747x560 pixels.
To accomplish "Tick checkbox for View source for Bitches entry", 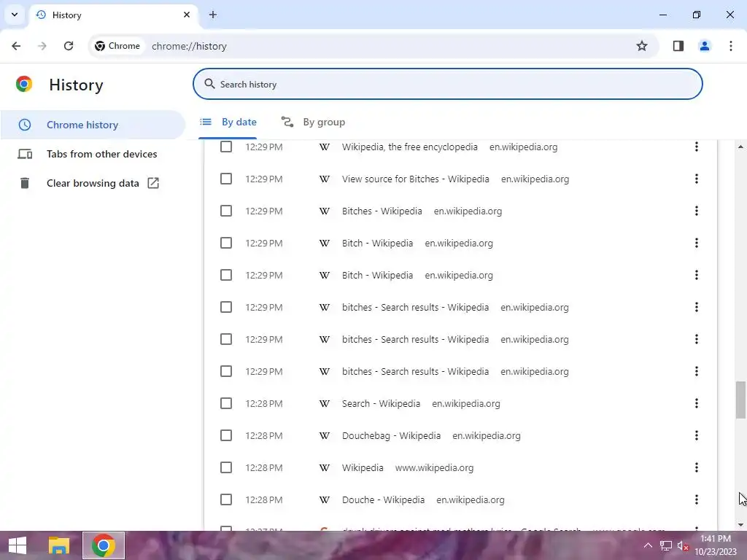I will click(x=226, y=179).
